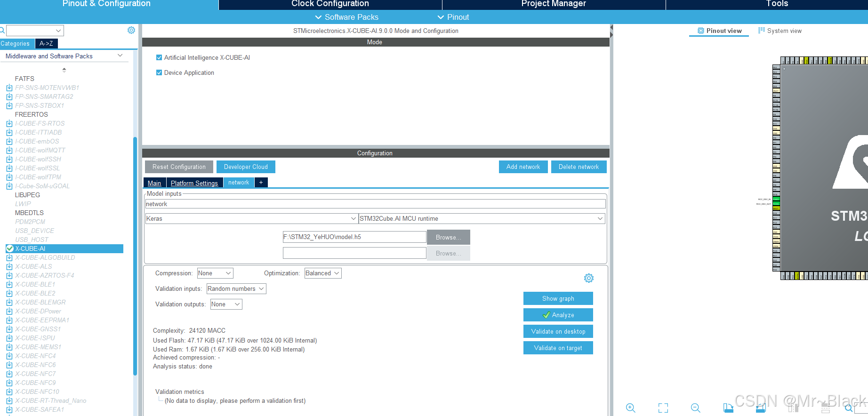Viewport: 868px width, 416px height.
Task: Open the network advanced settings gear
Action: [x=589, y=278]
